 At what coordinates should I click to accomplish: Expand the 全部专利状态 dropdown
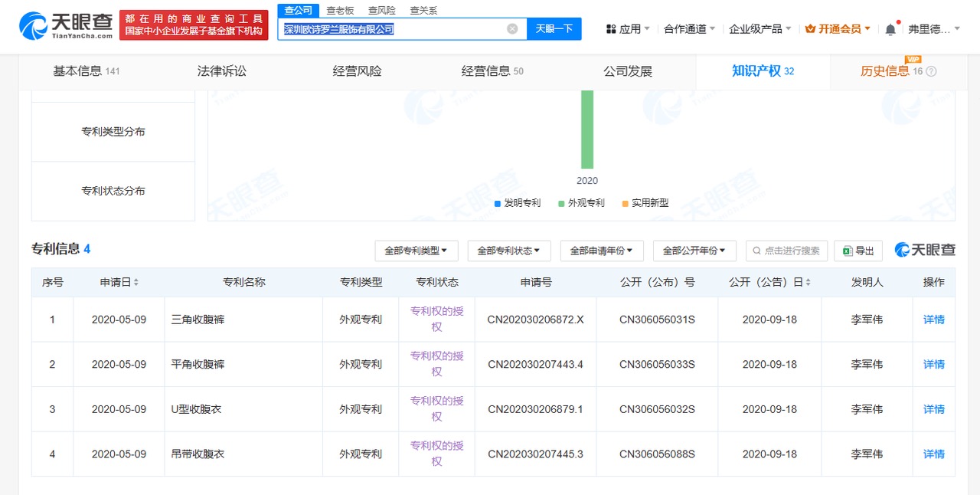[x=508, y=251]
